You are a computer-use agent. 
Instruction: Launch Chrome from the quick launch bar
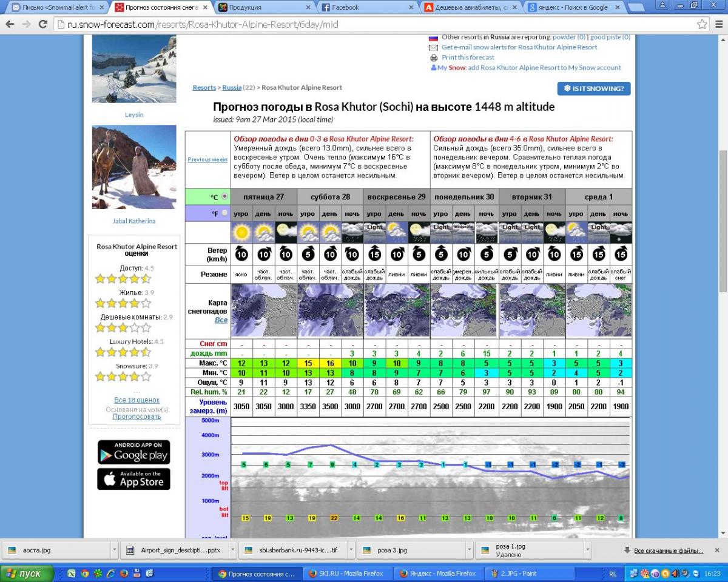(85, 574)
